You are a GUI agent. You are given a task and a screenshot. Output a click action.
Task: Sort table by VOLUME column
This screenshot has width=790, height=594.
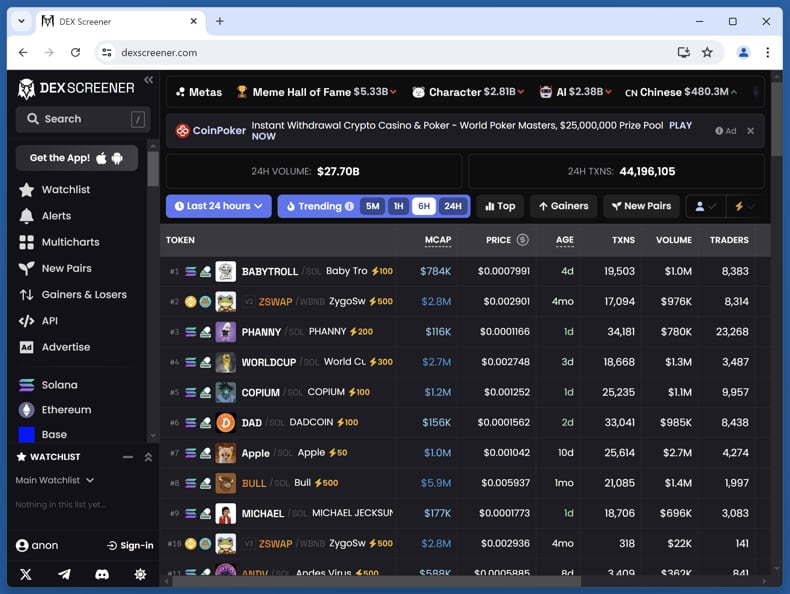(x=674, y=240)
